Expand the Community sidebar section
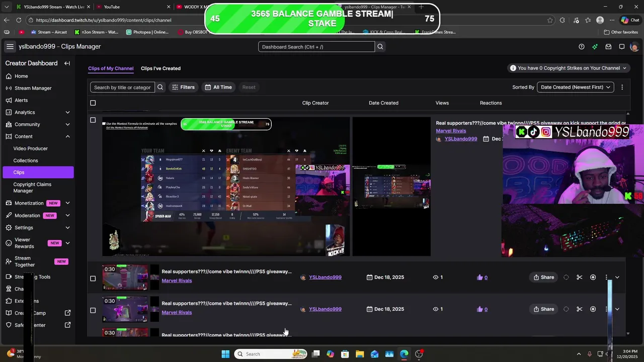 pos(67,124)
